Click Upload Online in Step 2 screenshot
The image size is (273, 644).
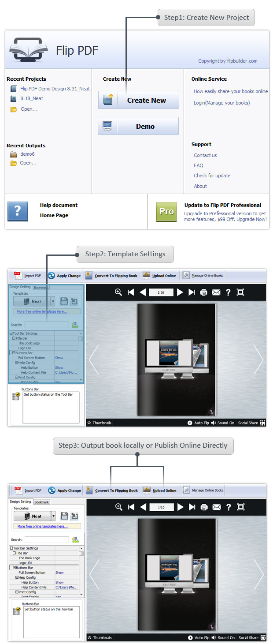click(159, 276)
